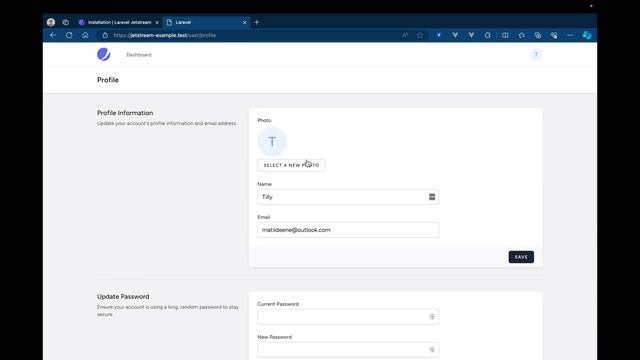Screen dimensions: 640x360
Task: Click the Current Password label
Action: tap(278, 304)
